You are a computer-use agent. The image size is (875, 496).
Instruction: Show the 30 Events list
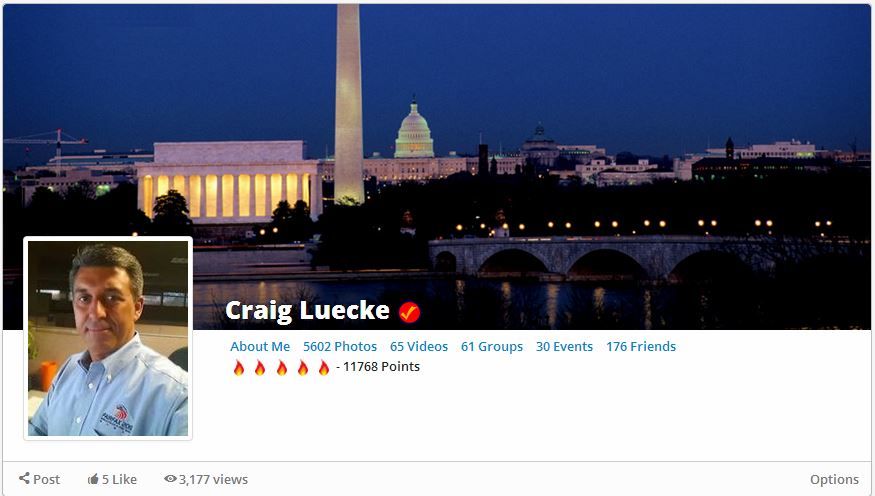(564, 346)
